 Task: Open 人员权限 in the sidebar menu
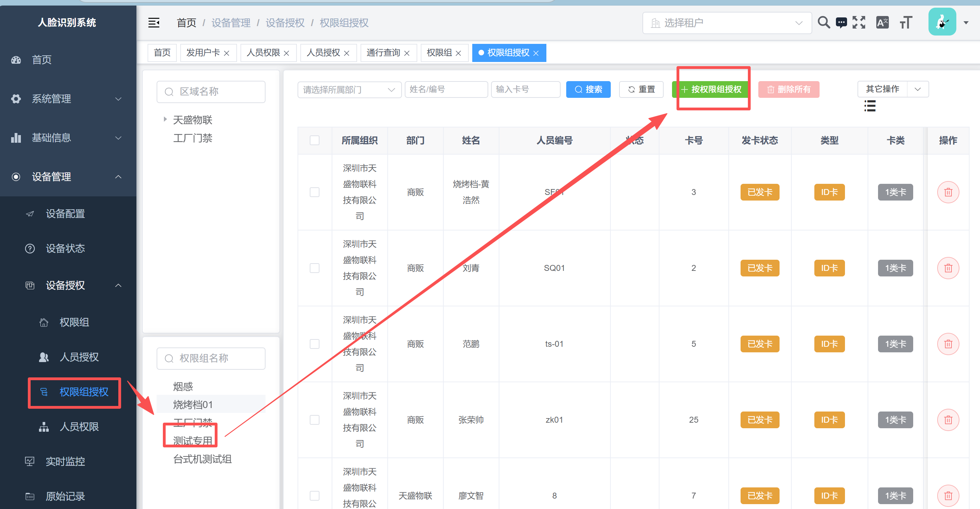click(79, 426)
